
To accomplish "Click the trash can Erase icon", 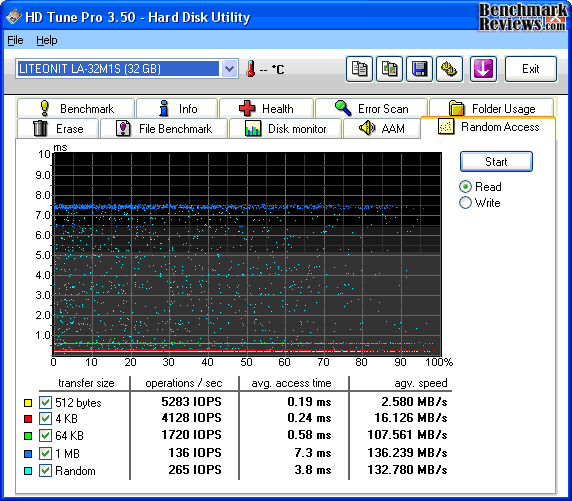I will tap(40, 128).
